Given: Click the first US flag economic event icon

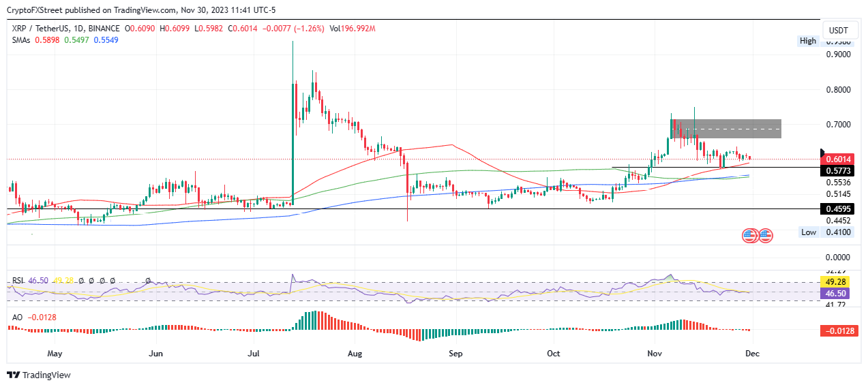Looking at the screenshot, I should [x=749, y=236].
